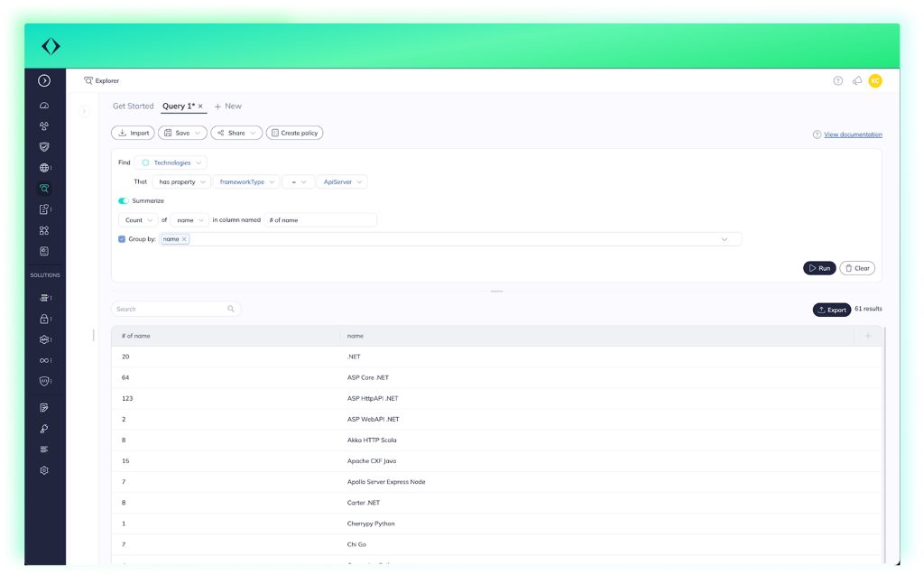The image size is (924, 575).
Task: Uncheck the Group by checkbox
Action: point(122,239)
